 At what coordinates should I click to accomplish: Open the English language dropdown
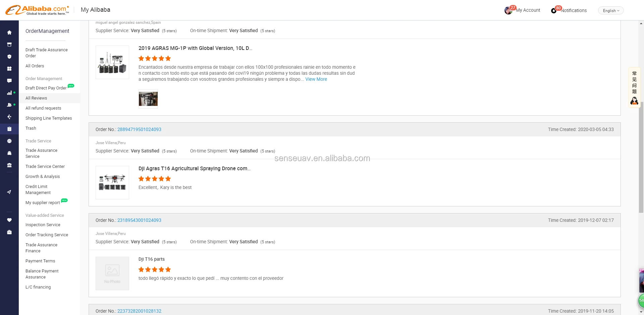610,11
